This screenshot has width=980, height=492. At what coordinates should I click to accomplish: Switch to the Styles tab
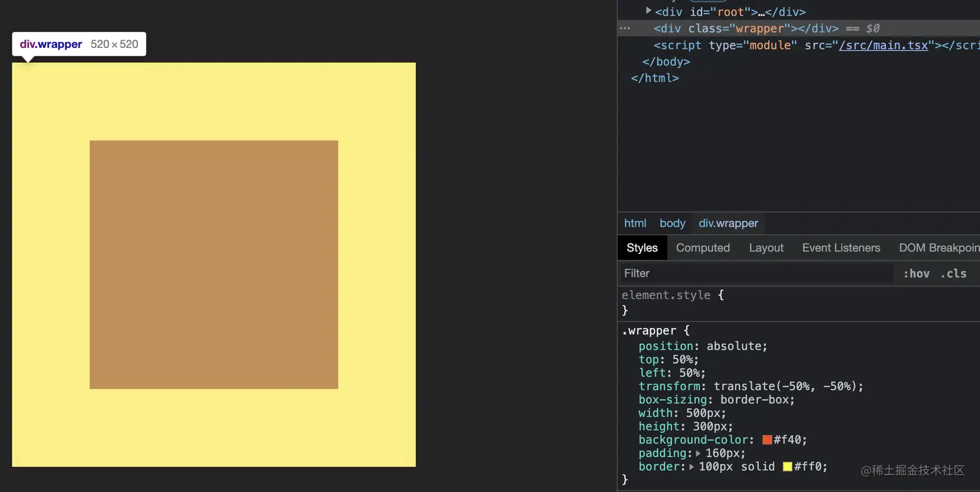(642, 248)
